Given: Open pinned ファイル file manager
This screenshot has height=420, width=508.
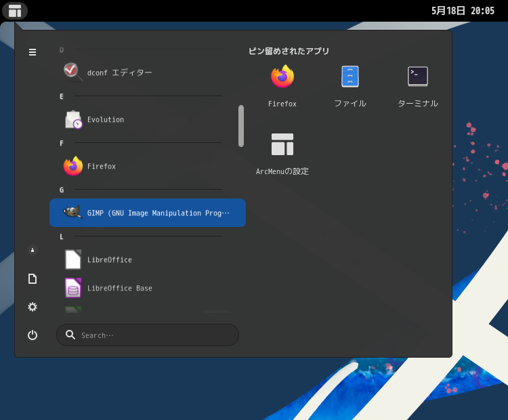Looking at the screenshot, I should pos(350,85).
